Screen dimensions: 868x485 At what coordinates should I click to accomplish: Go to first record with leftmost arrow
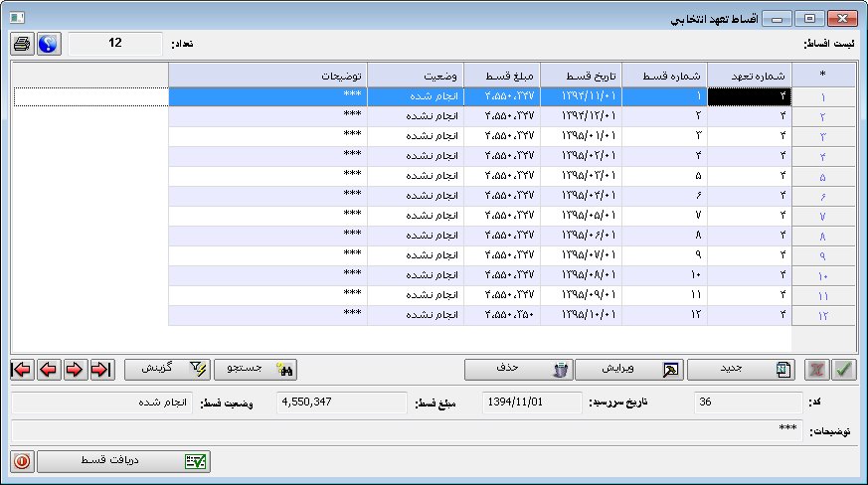(21, 369)
